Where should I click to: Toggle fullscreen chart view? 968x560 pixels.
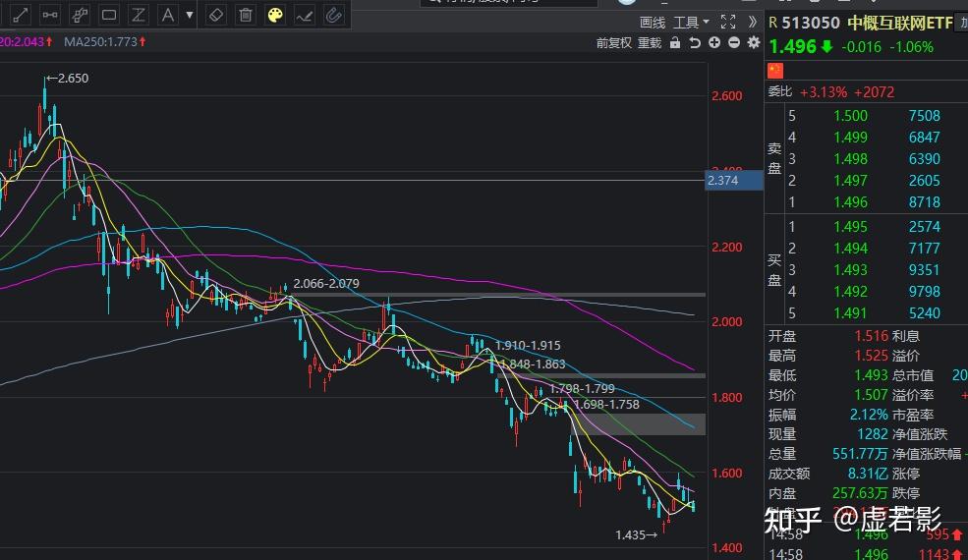coord(728,23)
